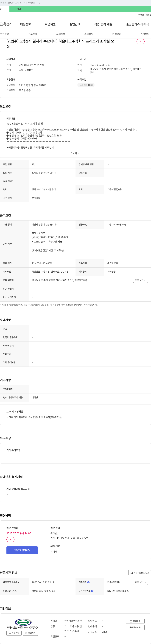Click company name 하은테크주식회사 in 기업정보
Viewport: 151px width, 644px height.
[x=73, y=621]
